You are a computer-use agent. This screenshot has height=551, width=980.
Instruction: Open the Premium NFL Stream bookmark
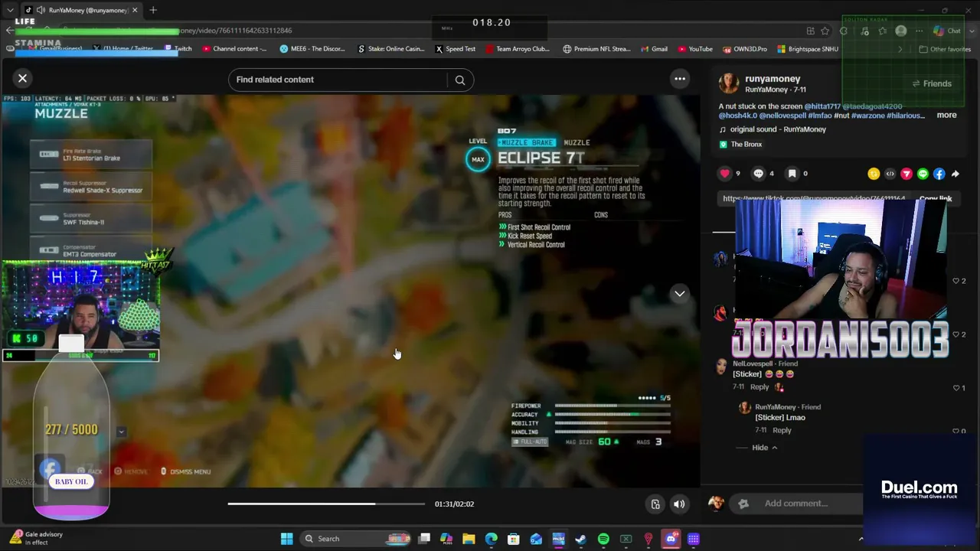click(596, 49)
